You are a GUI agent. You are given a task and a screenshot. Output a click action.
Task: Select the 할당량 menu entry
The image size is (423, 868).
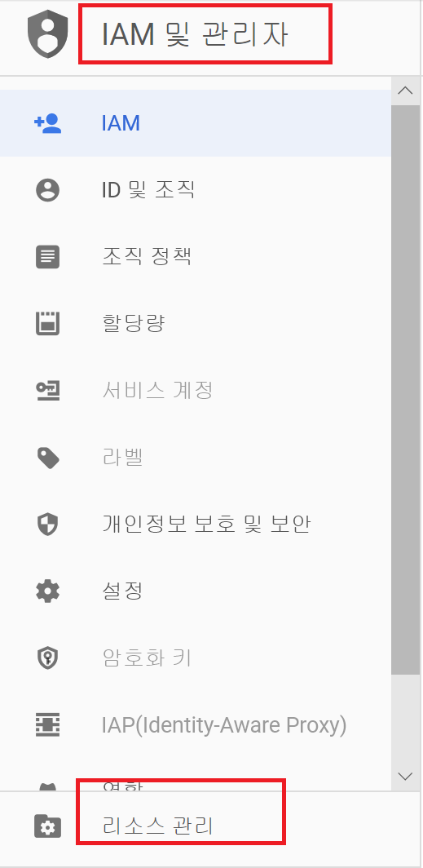pos(195,324)
